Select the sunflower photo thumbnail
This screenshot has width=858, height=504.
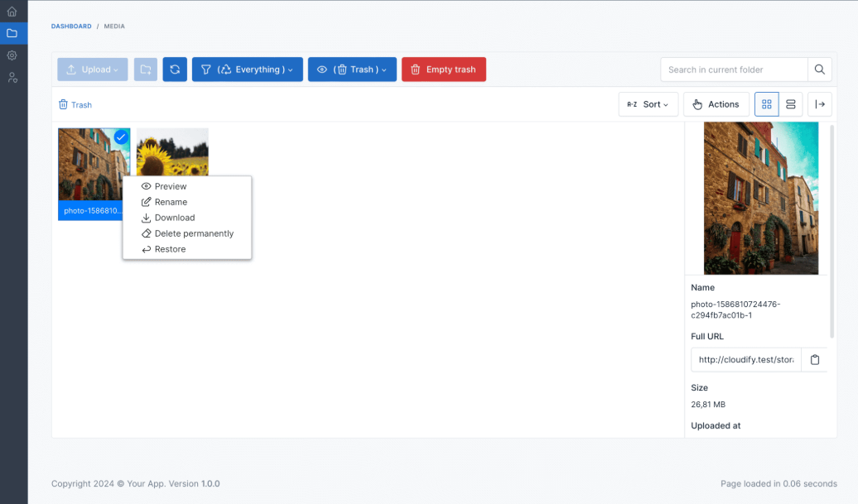[172, 152]
